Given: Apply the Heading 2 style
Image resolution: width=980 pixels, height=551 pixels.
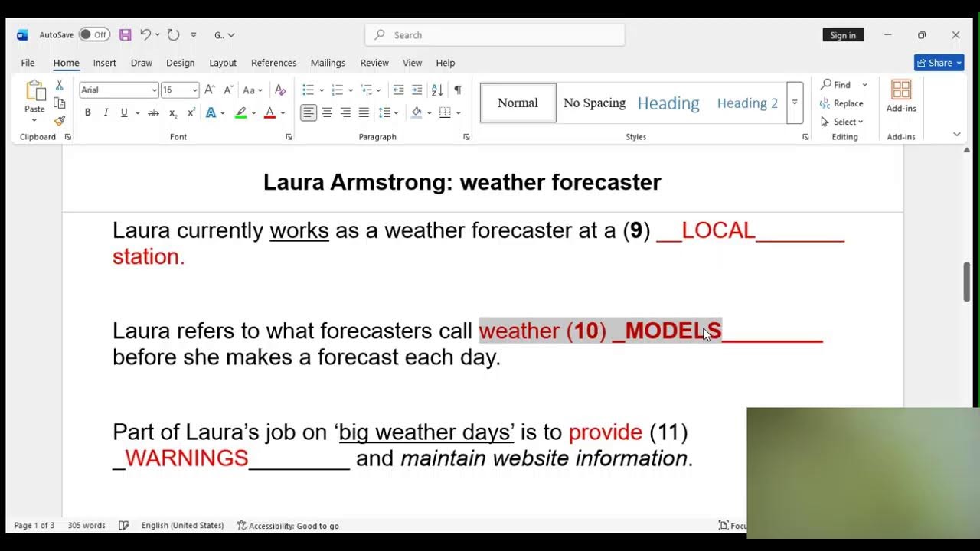Looking at the screenshot, I should pyautogui.click(x=747, y=103).
